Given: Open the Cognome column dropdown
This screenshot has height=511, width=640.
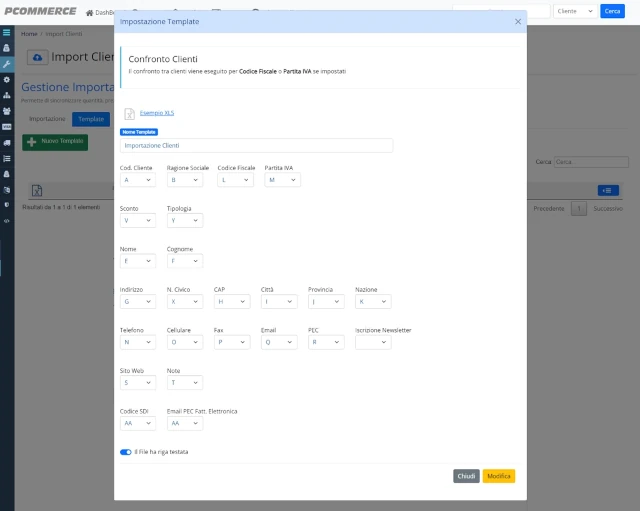Looking at the screenshot, I should click(x=184, y=261).
